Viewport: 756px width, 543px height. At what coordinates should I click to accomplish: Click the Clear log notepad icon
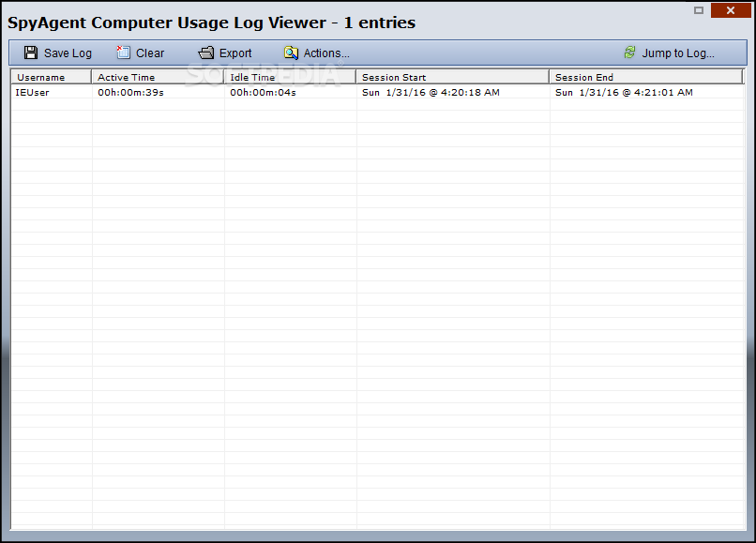[124, 53]
